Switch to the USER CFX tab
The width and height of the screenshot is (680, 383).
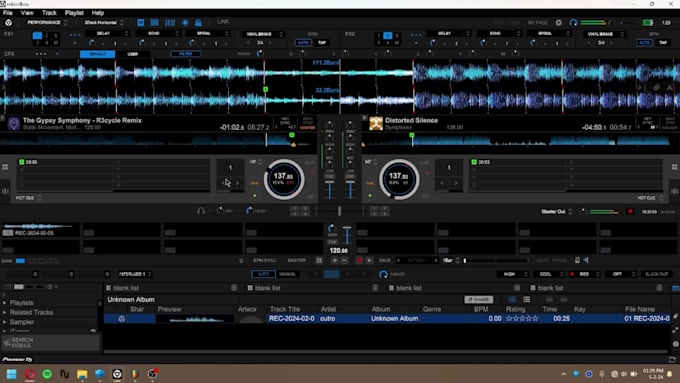[133, 54]
